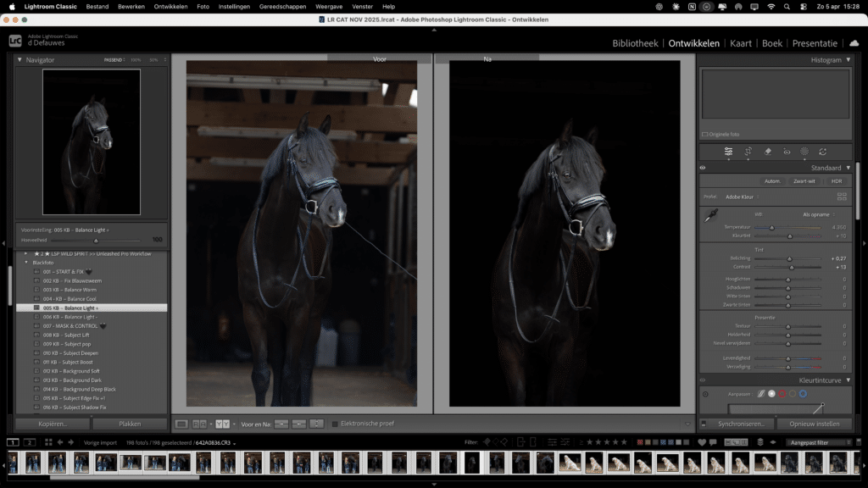Enable the Elektronische proef checkbox
This screenshot has width=868, height=488.
(336, 424)
